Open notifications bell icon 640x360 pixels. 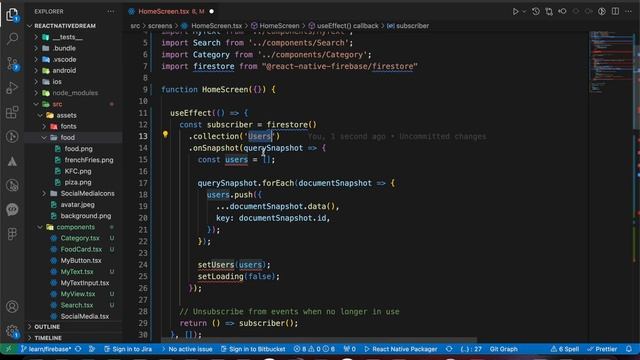point(629,349)
